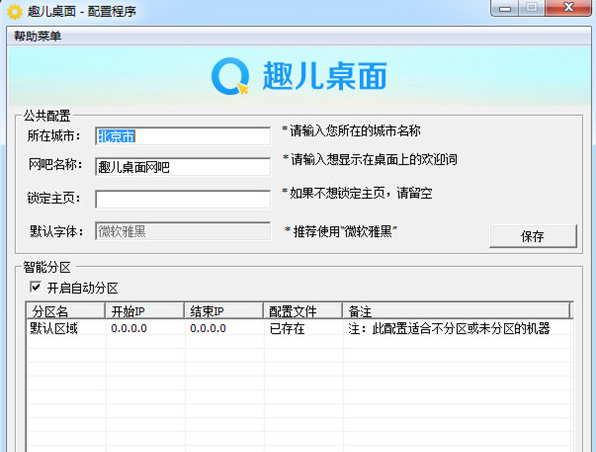Viewport: 596px width, 452px height.
Task: Click the 所在城市 input field
Action: click(183, 136)
